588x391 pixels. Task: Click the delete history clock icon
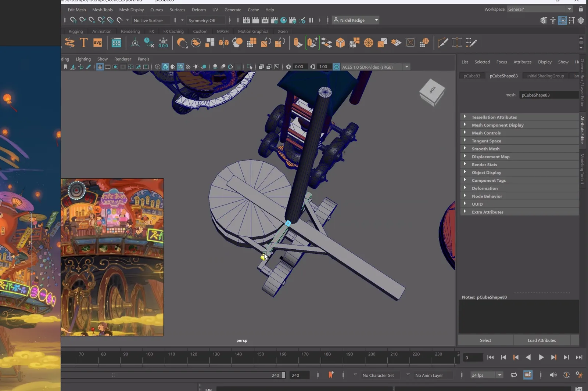click(x=149, y=43)
